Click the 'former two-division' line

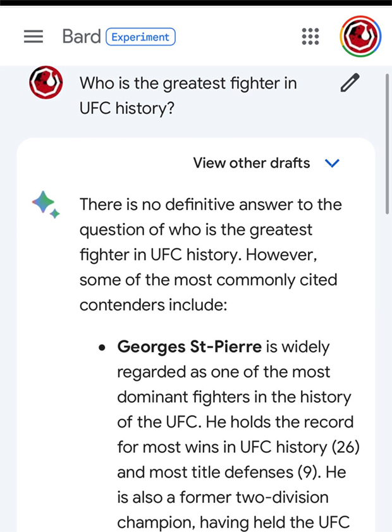(223, 497)
